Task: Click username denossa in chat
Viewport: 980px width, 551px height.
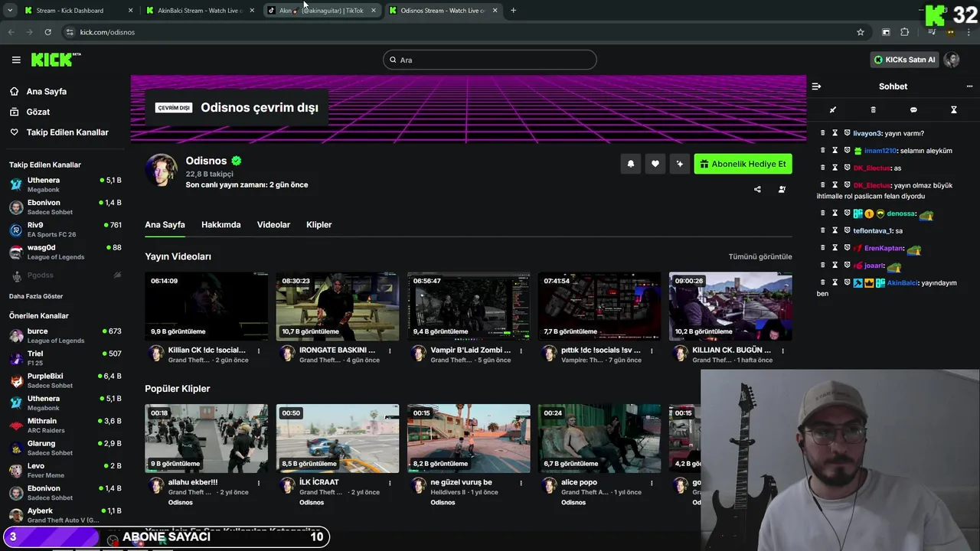Action: 901,214
